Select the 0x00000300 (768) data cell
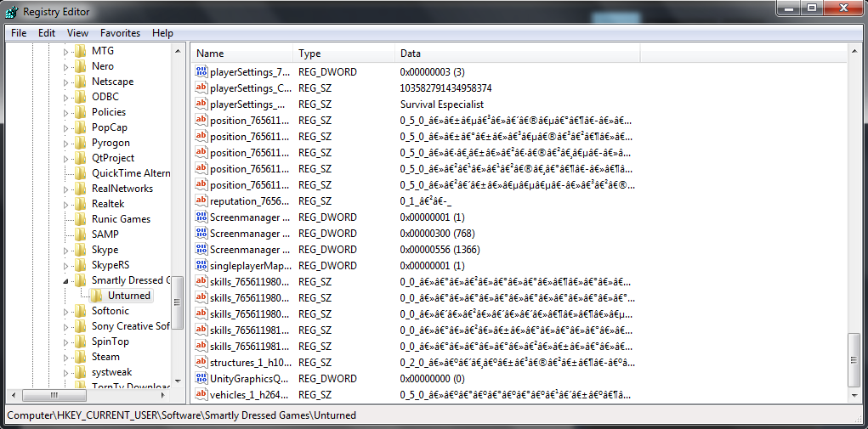 pos(437,233)
